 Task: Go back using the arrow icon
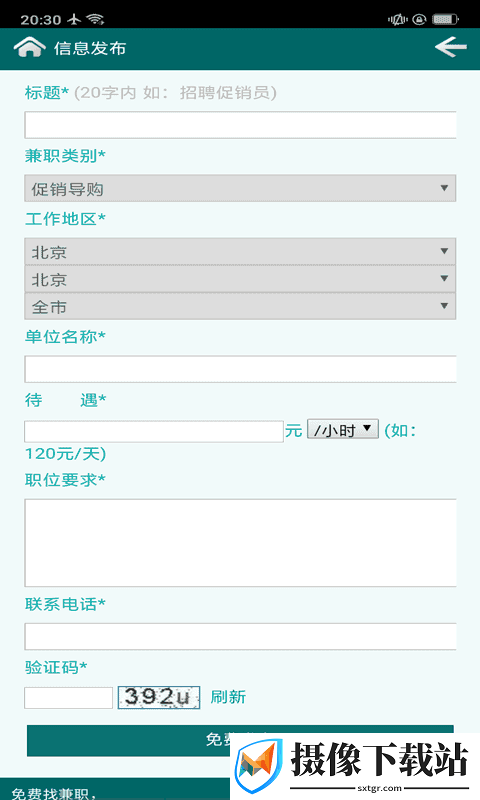point(450,47)
